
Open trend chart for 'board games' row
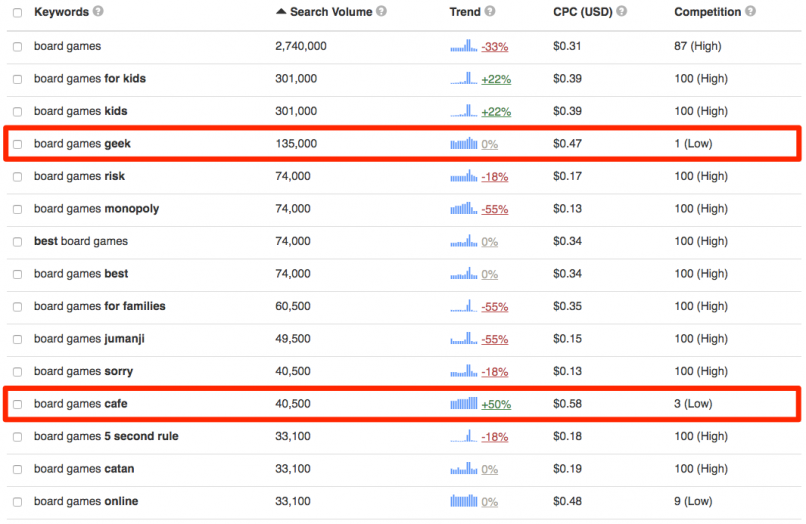coord(464,46)
